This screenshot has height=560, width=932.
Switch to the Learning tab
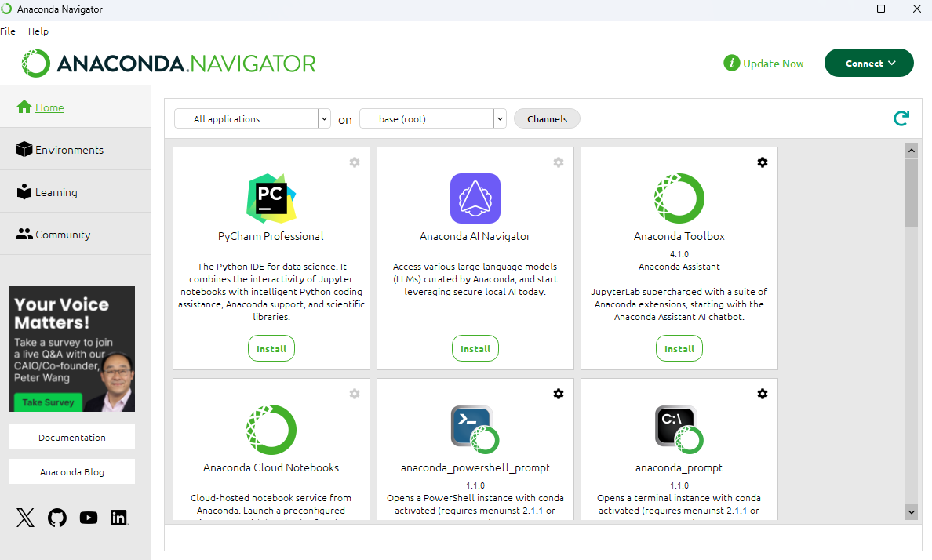coord(75,191)
